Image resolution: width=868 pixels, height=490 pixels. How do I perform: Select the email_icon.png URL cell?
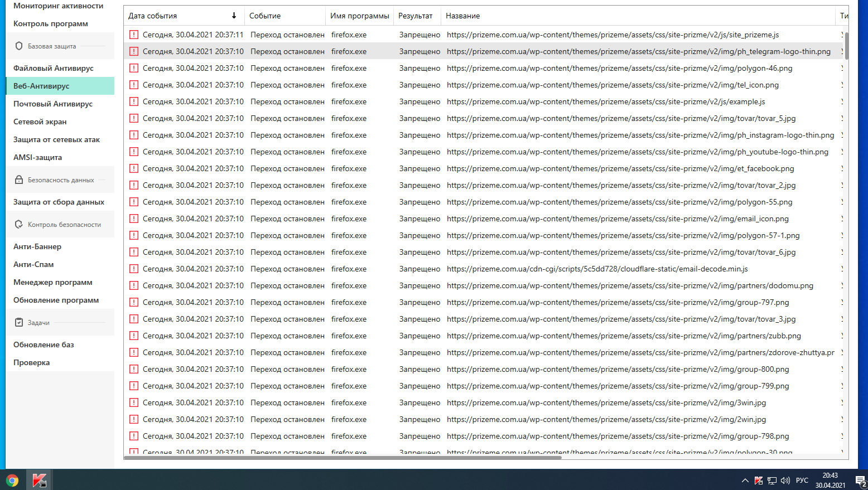[x=618, y=219]
